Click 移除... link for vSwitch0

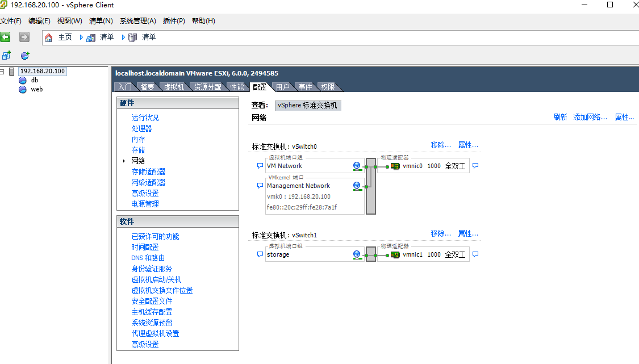click(x=441, y=145)
